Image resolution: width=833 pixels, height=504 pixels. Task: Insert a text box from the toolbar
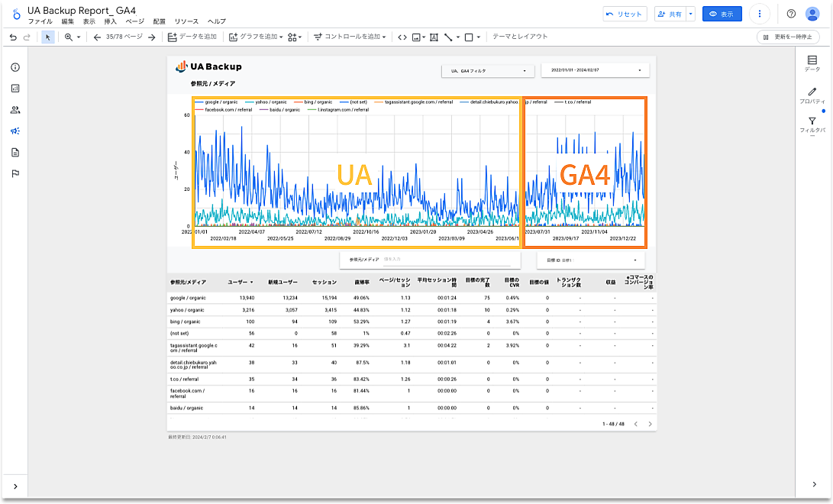coord(434,37)
